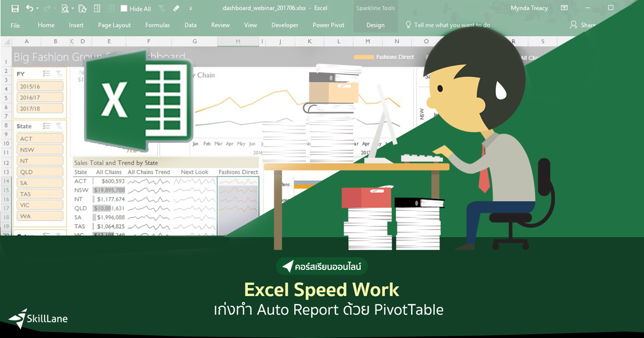
Task: Click the Tell me what you want to do field
Action: pos(451,25)
